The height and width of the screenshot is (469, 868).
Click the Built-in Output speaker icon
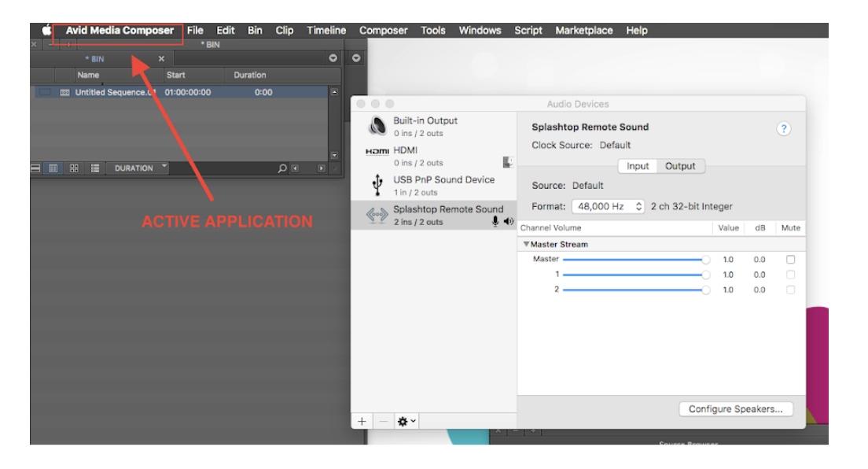(377, 126)
